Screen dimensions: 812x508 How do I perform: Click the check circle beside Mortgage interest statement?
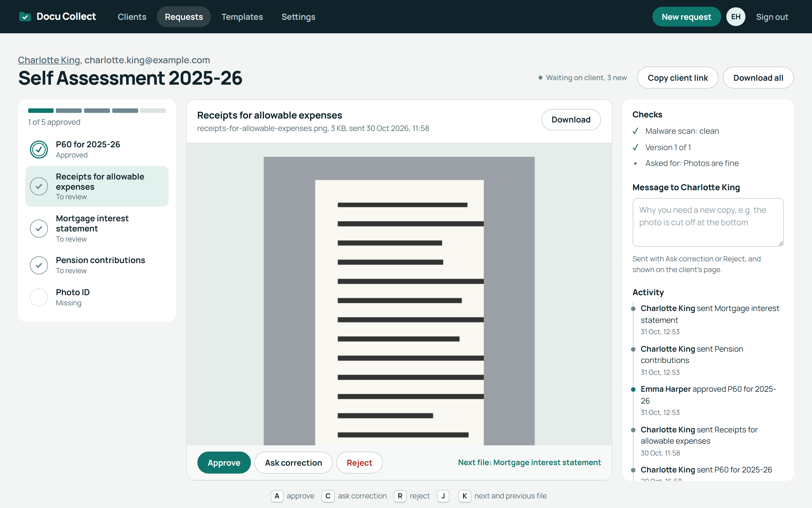click(39, 229)
